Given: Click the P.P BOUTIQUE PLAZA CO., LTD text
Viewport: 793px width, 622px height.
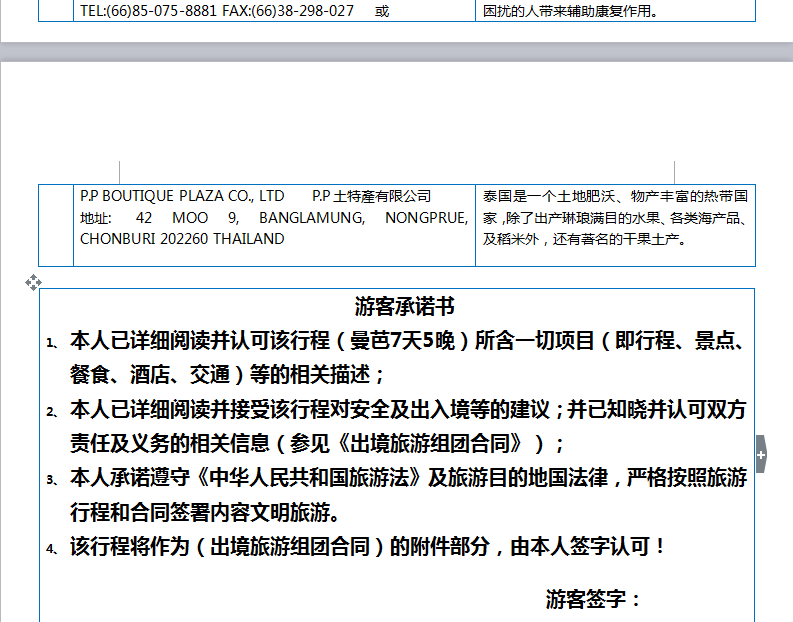Looking at the screenshot, I should 182,196.
